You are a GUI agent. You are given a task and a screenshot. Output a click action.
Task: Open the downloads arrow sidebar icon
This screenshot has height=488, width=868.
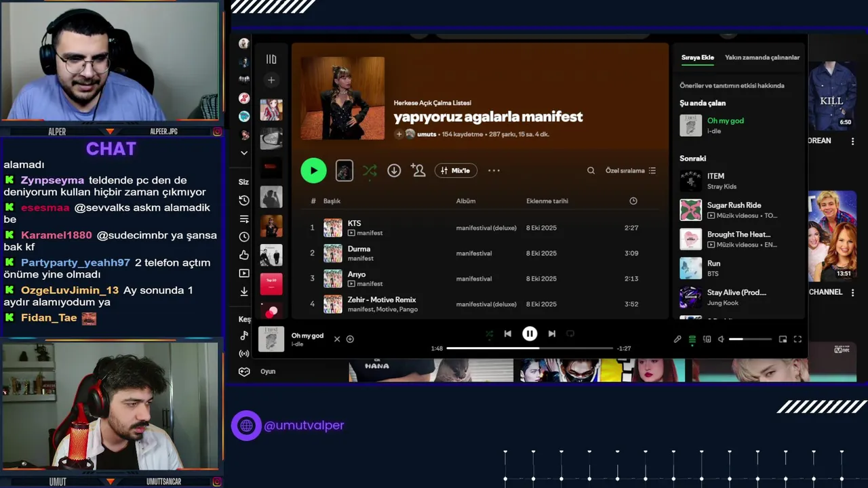click(244, 291)
